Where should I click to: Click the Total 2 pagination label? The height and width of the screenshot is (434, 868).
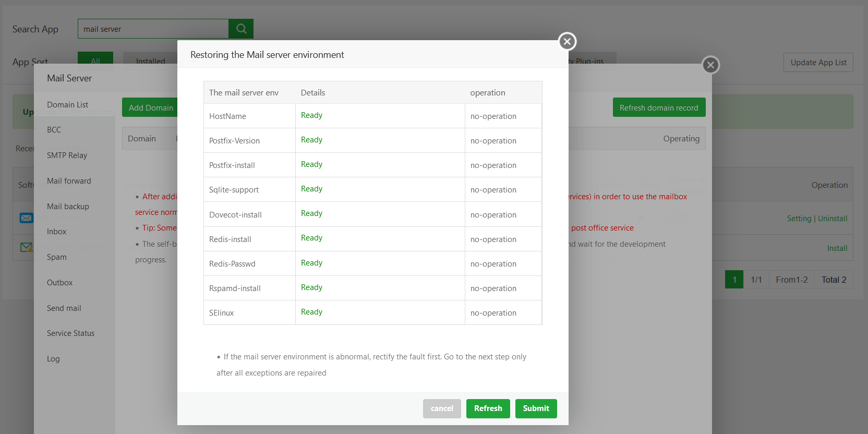click(834, 280)
